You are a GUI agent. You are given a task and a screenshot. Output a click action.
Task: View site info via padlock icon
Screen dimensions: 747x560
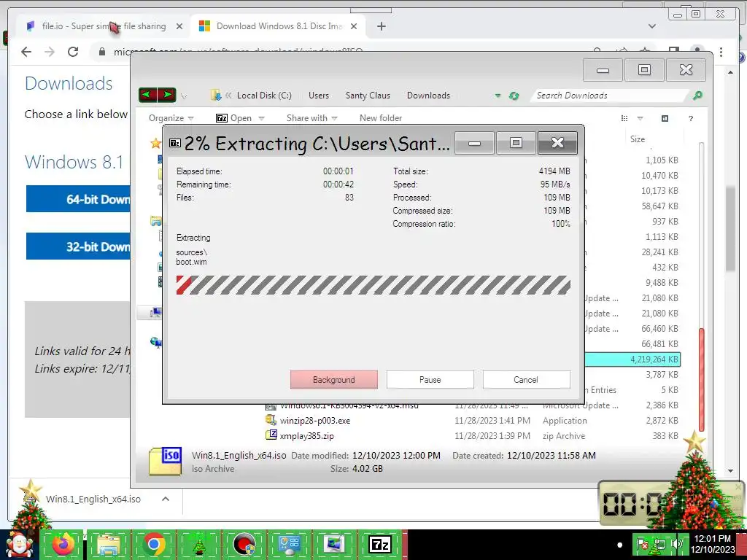click(102, 52)
